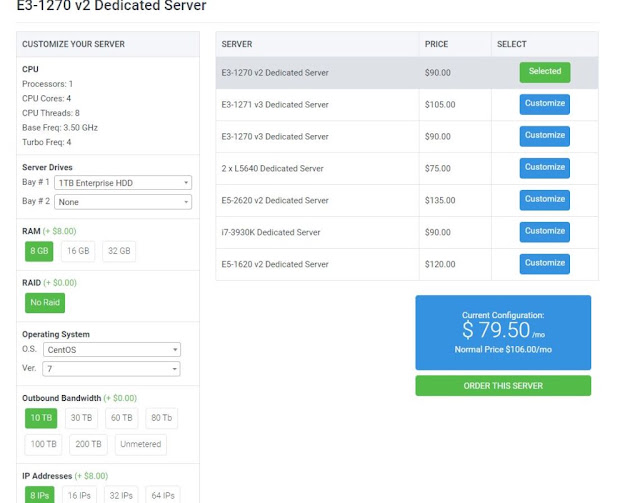Click the green Selected button
Image resolution: width=640 pixels, height=503 pixels.
(x=545, y=72)
